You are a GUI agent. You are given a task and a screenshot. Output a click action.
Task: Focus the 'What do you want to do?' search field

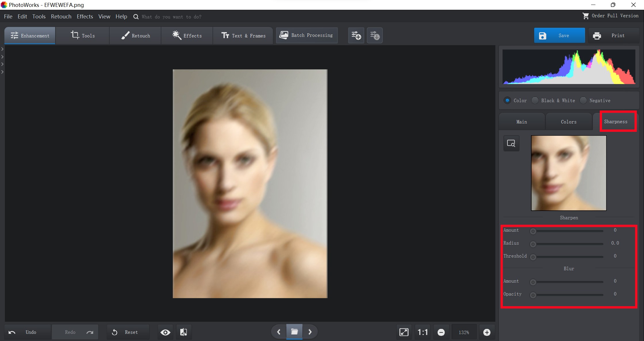coord(171,17)
